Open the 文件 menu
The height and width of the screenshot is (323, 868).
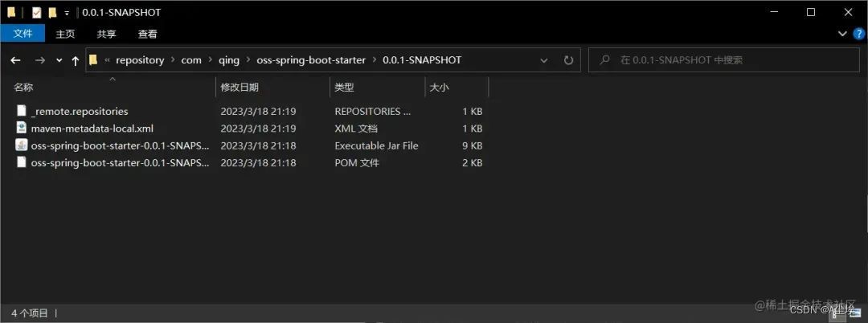(x=23, y=34)
